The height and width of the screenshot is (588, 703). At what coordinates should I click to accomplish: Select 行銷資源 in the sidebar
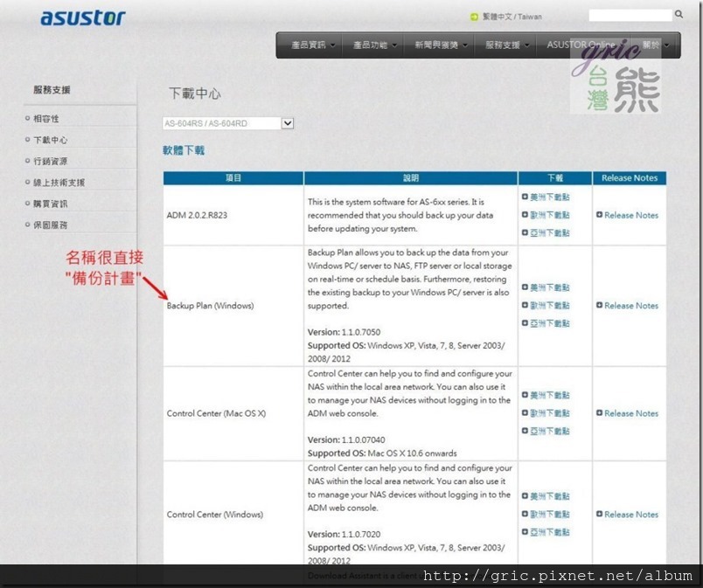(x=50, y=162)
